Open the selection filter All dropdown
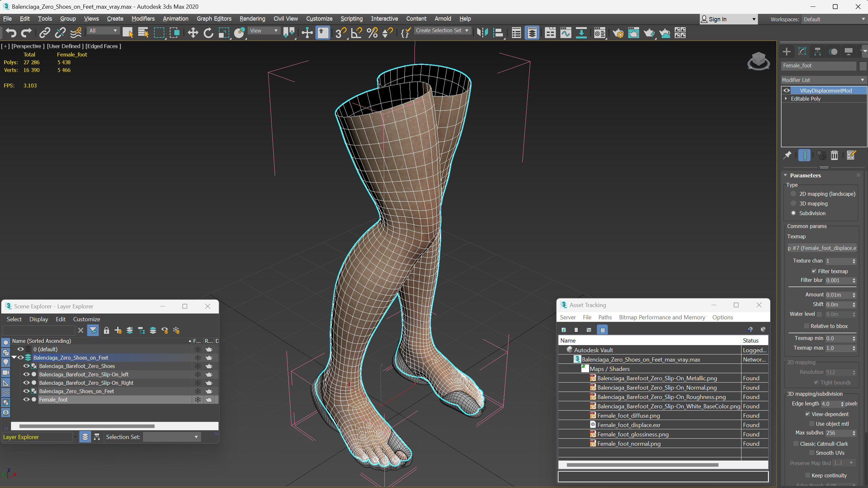 (x=103, y=31)
